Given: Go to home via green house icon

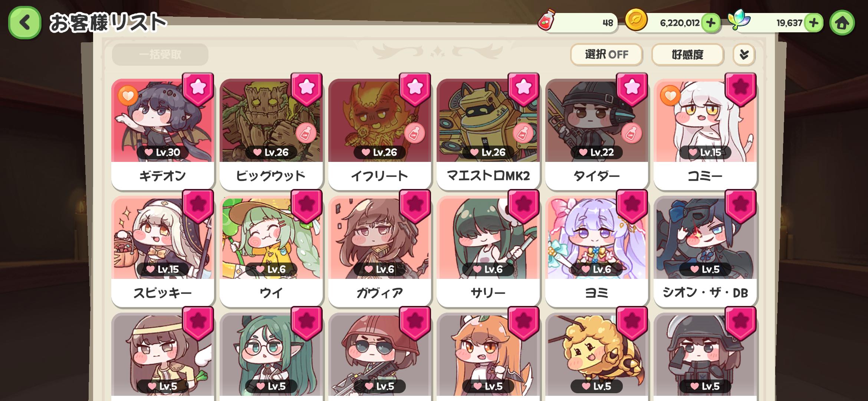Looking at the screenshot, I should [x=842, y=23].
